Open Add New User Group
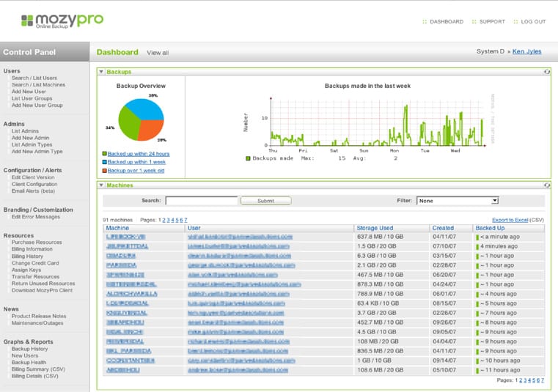558x392 pixels. tap(37, 106)
